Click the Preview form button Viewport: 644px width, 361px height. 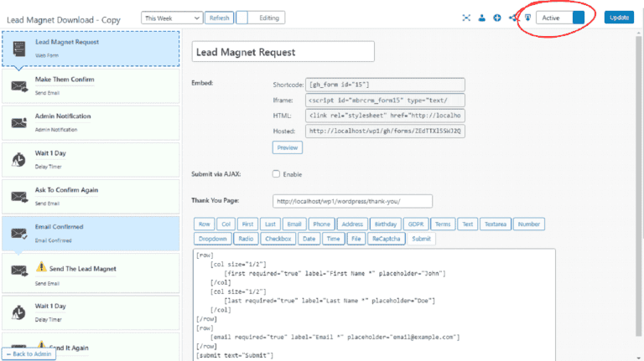coord(288,147)
